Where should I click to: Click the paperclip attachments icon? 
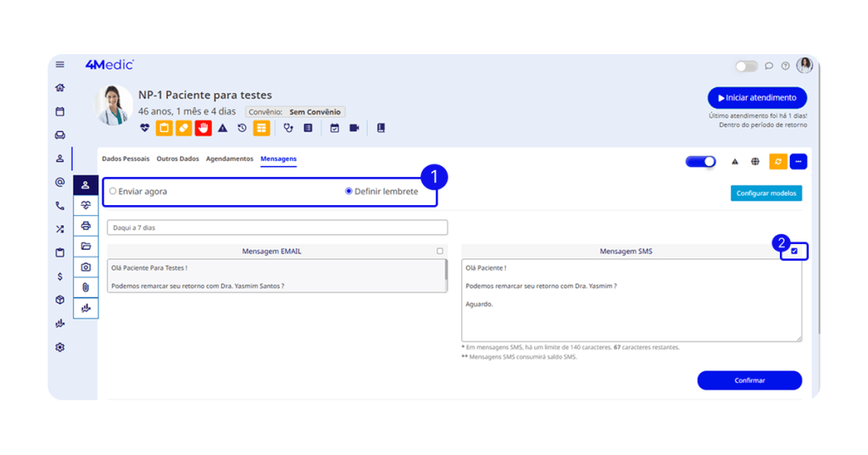(x=86, y=287)
